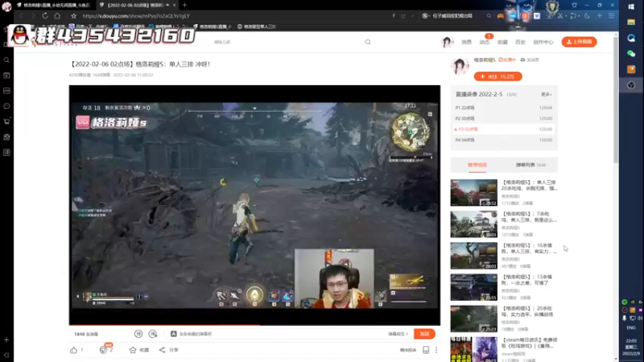Open Windows Start button on right taskbar
This screenshot has height=362, width=644.
point(631,6)
